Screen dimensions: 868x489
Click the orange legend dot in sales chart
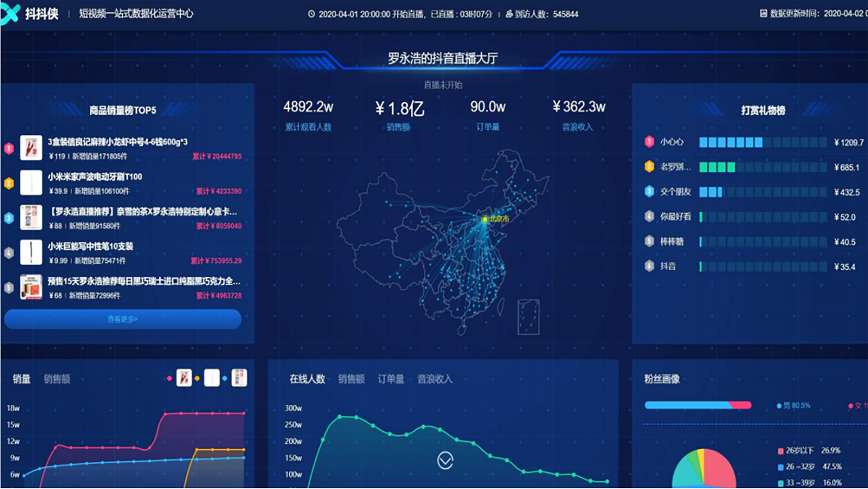tap(197, 378)
